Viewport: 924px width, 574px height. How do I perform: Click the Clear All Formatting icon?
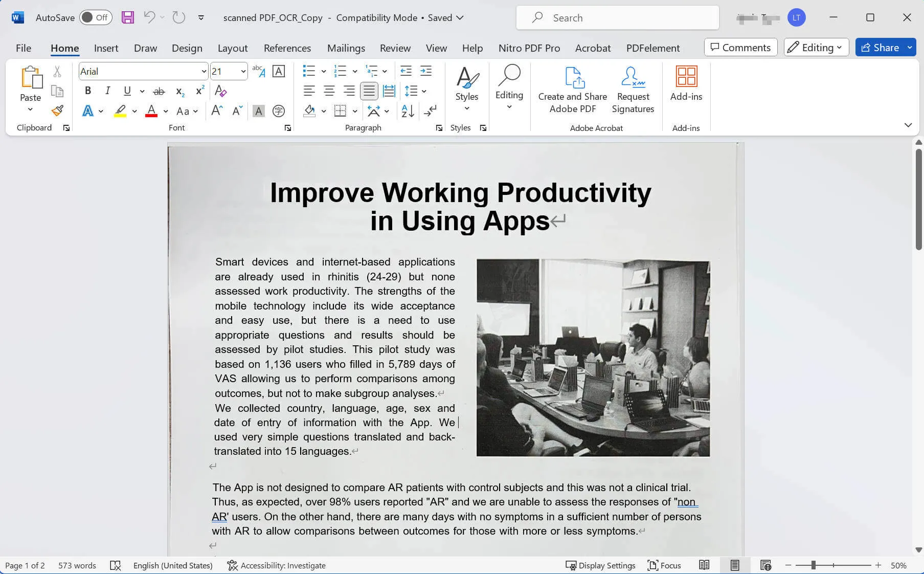point(220,91)
